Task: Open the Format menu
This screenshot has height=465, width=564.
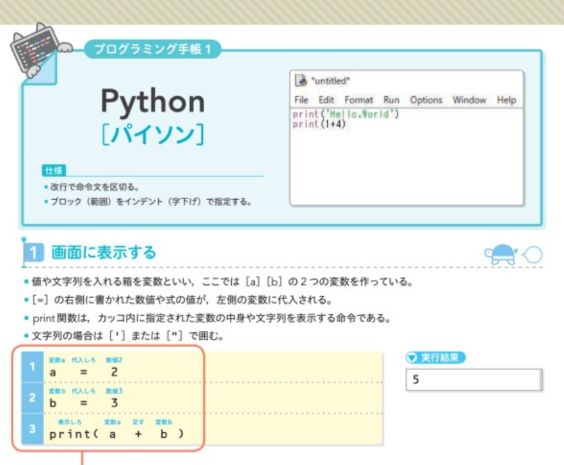Action: coord(359,100)
